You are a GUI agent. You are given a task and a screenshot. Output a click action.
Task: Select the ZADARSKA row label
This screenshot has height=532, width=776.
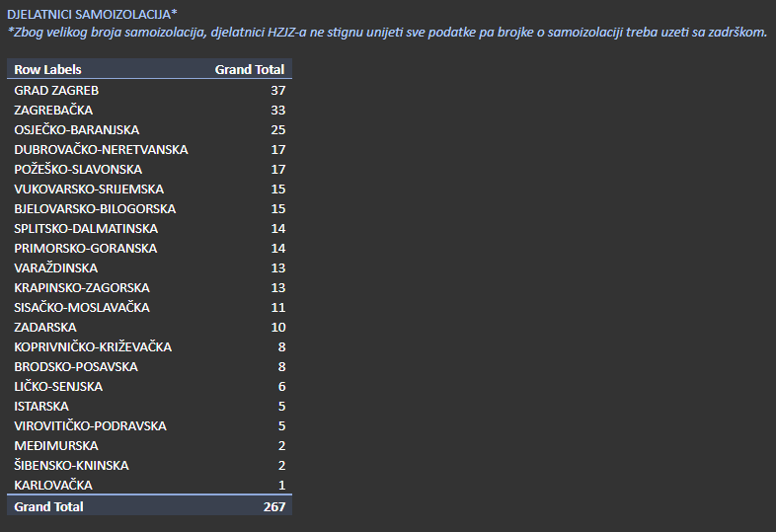[x=45, y=327]
